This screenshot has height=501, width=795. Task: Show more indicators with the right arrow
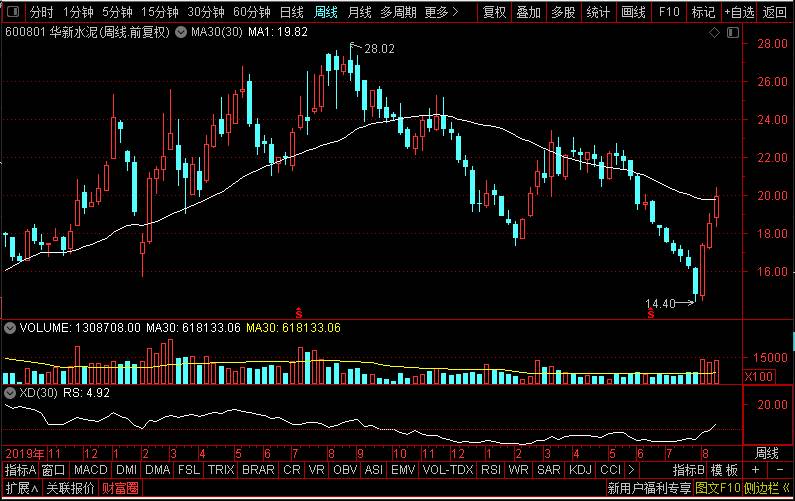tap(631, 470)
